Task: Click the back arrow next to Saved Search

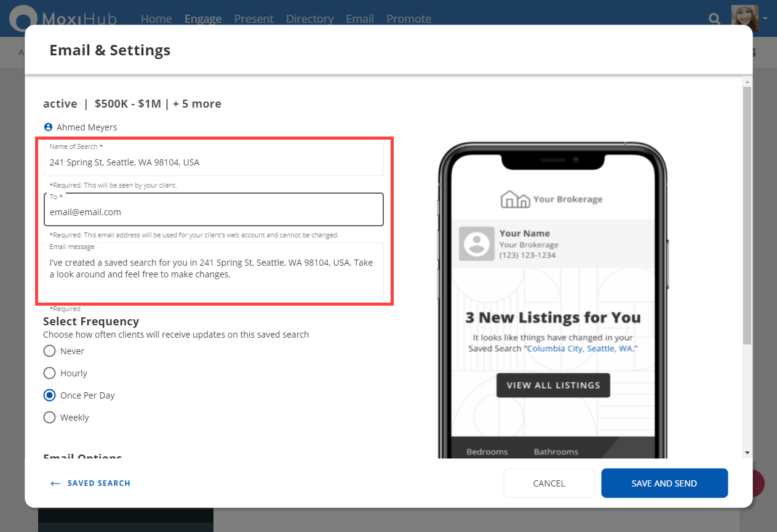Action: pos(55,483)
